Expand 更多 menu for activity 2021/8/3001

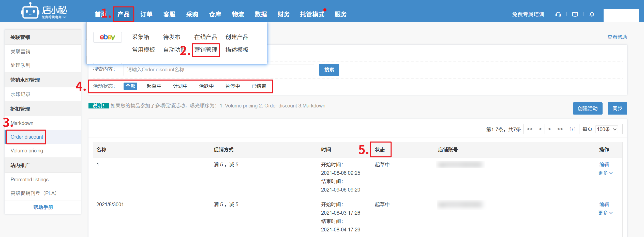tap(605, 213)
